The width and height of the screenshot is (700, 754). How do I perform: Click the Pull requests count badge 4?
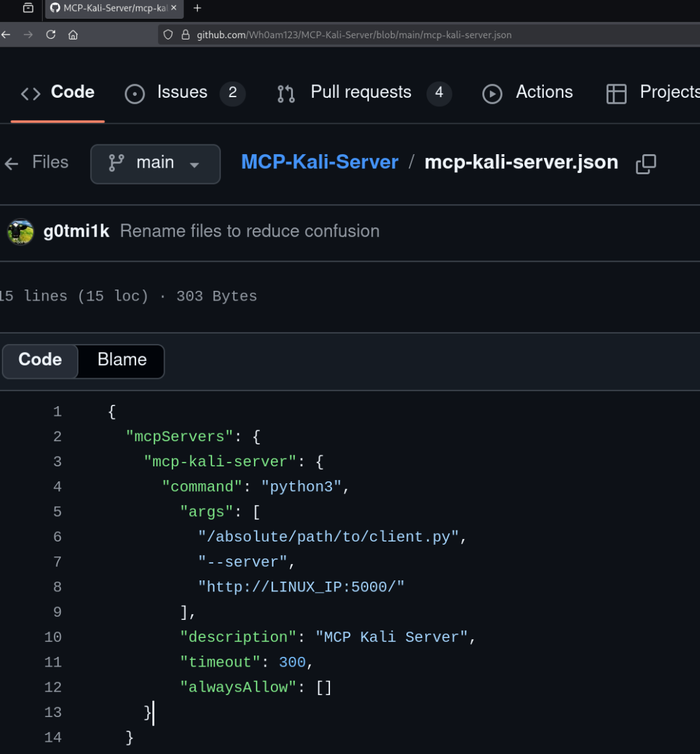(439, 93)
